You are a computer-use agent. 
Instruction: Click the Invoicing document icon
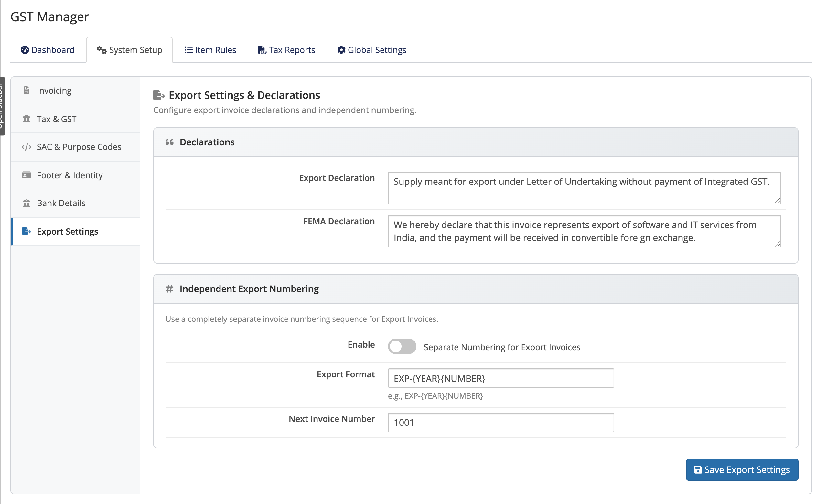(26, 90)
